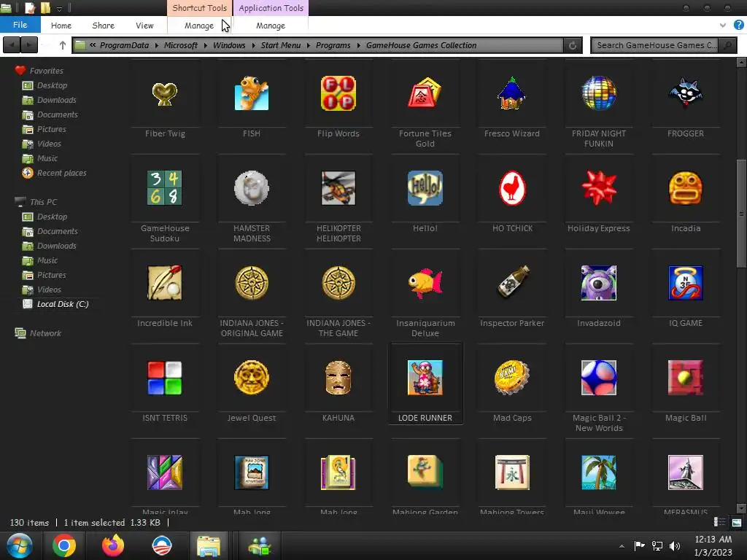This screenshot has height=560, width=747.
Task: Open the View ribbon tab
Action: (x=144, y=26)
